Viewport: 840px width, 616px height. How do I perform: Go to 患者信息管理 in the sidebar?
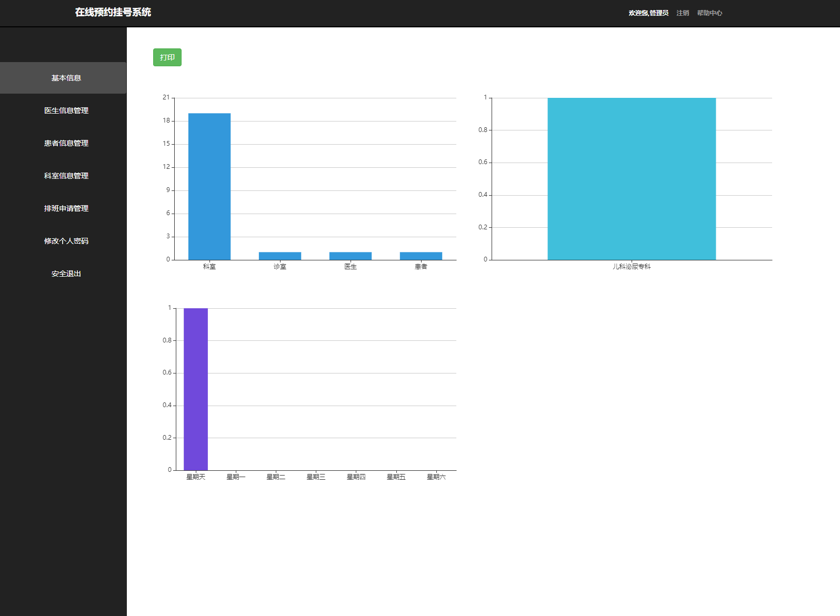(66, 143)
